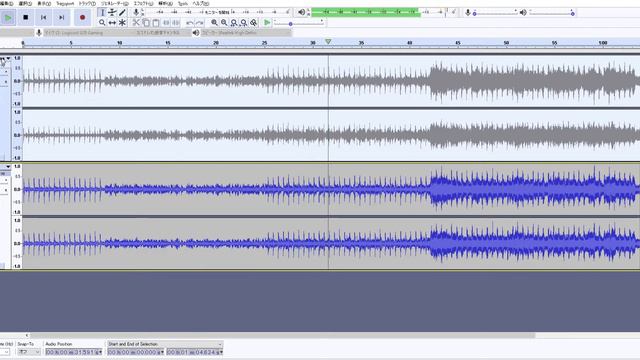Open the エフェクト (Effect) menu
The height and width of the screenshot is (360, 640).
point(143,4)
